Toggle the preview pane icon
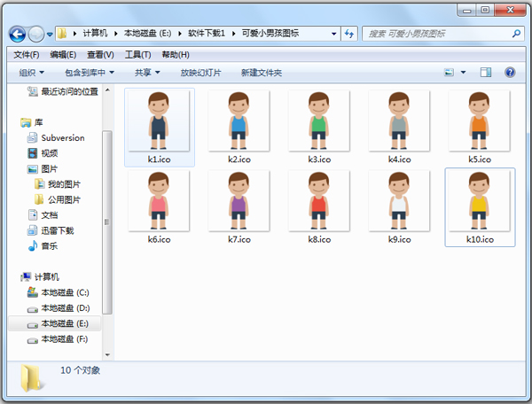 [x=486, y=73]
